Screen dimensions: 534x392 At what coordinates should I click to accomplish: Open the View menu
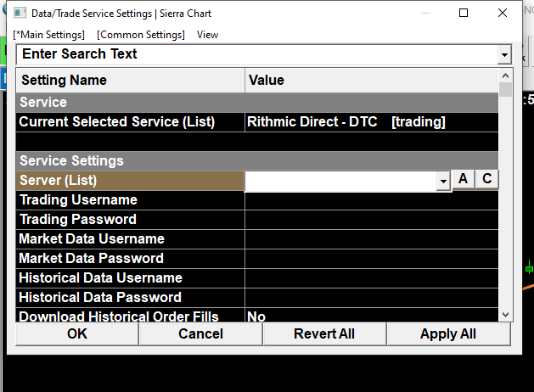pos(207,35)
